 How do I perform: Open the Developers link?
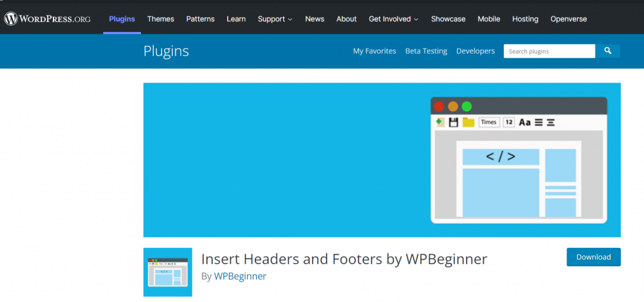[x=475, y=51]
